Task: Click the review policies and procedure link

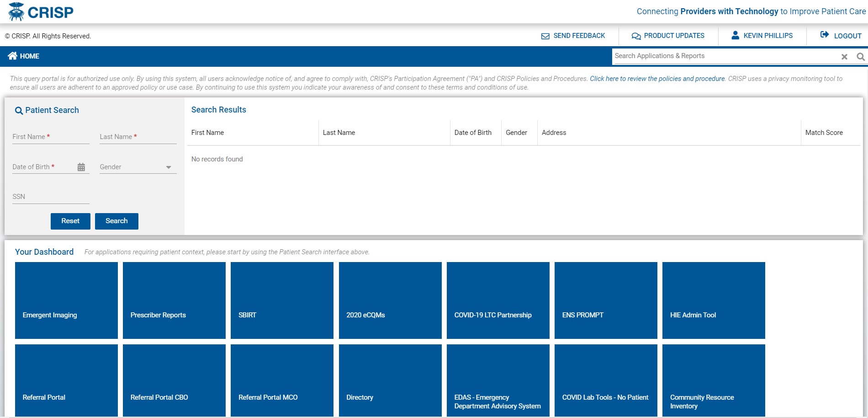Action: (x=657, y=79)
